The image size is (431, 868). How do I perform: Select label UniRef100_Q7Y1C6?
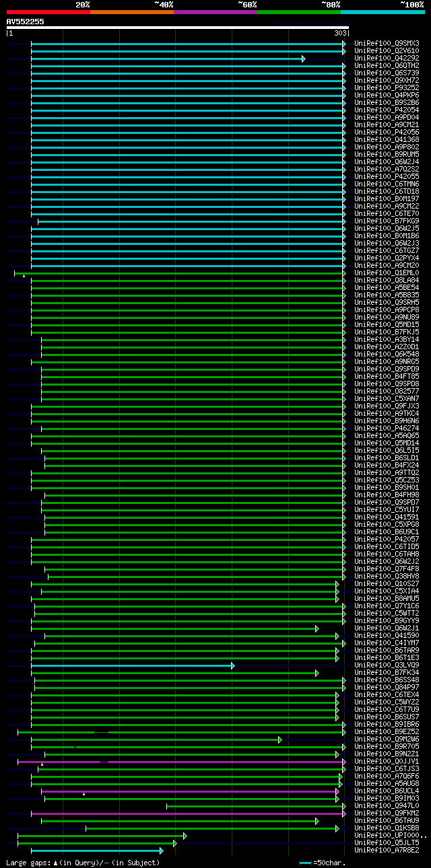point(387,606)
